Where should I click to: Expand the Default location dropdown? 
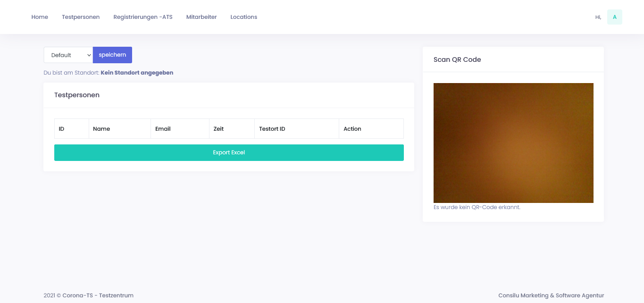click(x=68, y=55)
